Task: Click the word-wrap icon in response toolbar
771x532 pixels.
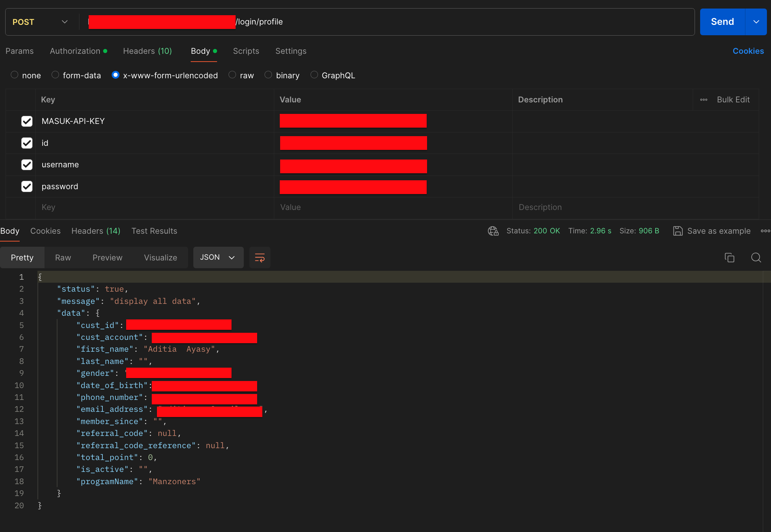Action: tap(260, 257)
